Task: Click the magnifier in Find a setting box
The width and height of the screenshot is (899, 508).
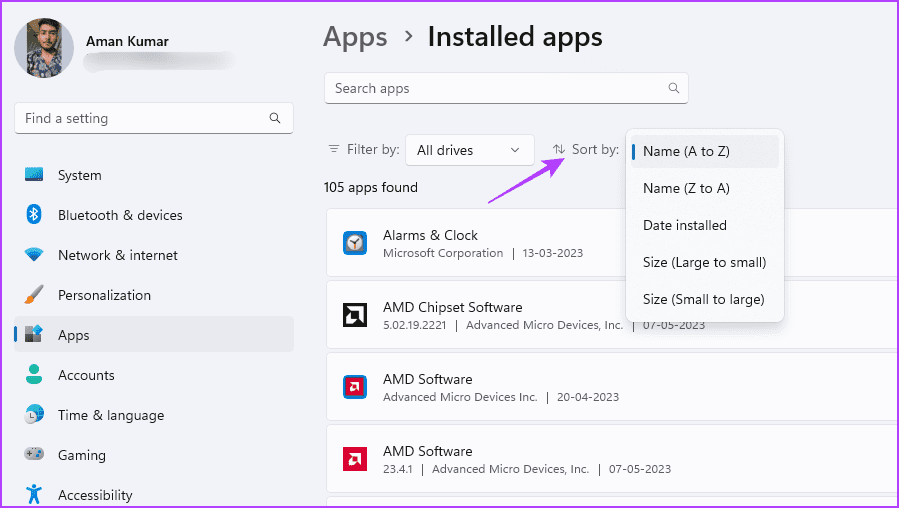Action: 275,118
